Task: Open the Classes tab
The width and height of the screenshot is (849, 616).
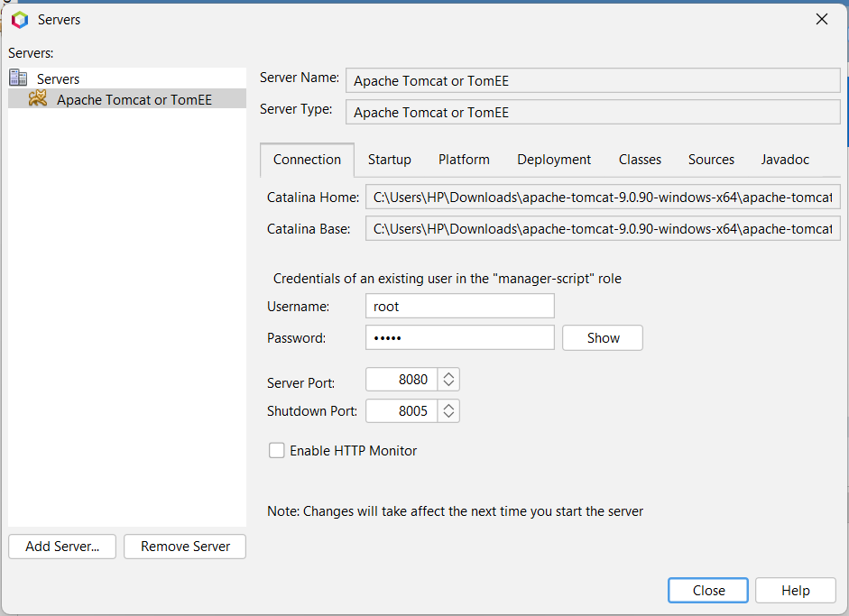Action: click(x=640, y=160)
